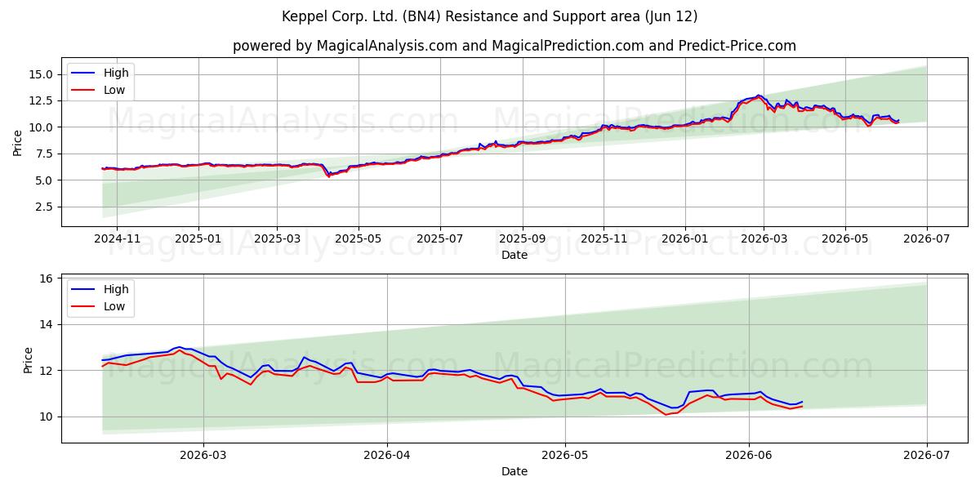The height and width of the screenshot is (490, 980).
Task: Click the '12.5' y-axis tick in top chart
Action: coord(42,100)
